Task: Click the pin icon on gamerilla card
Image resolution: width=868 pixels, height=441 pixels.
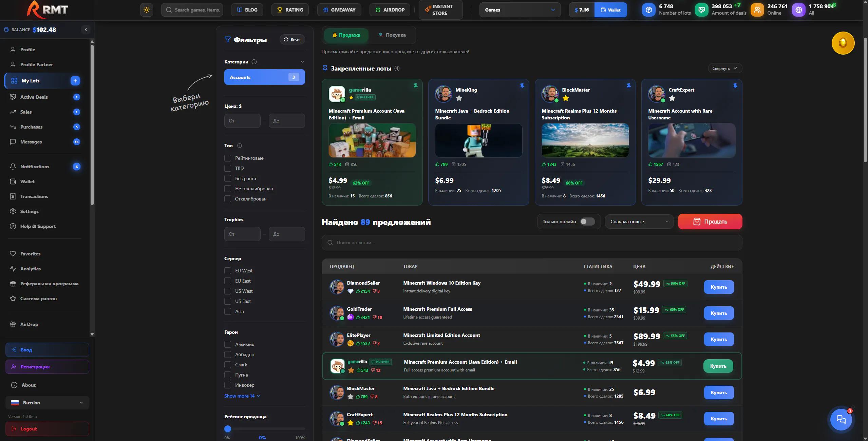Action: 415,85
